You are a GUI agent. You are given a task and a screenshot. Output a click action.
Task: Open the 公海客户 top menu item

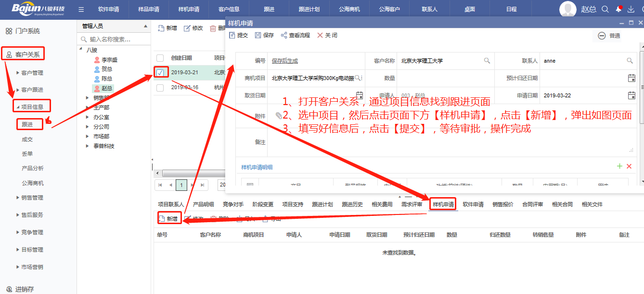point(389,9)
